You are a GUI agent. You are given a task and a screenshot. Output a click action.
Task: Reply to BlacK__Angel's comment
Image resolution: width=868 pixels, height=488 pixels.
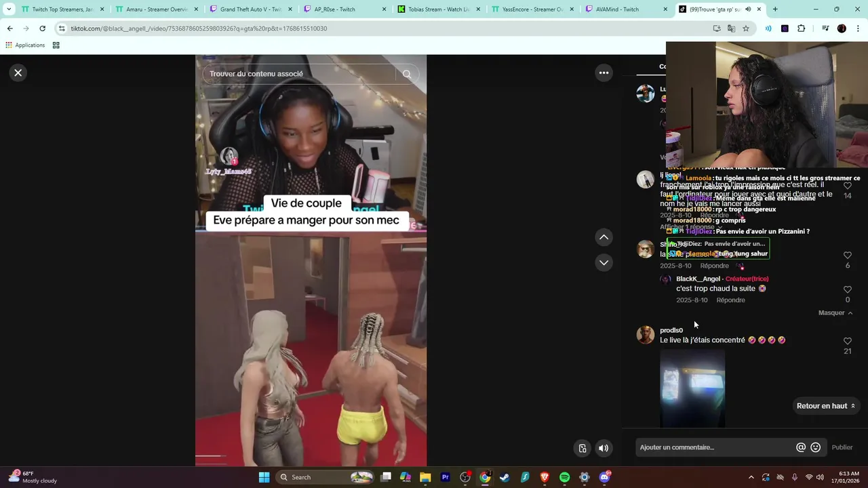[730, 300]
